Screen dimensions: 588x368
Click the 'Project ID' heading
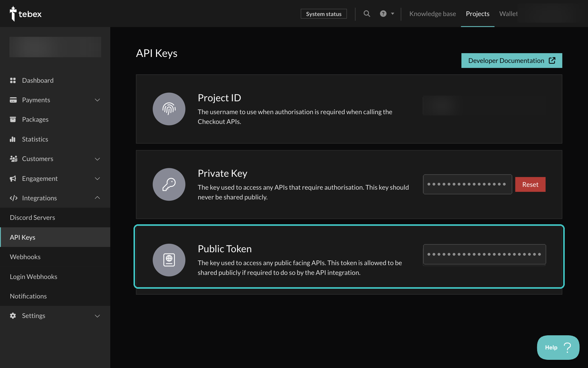tap(219, 98)
